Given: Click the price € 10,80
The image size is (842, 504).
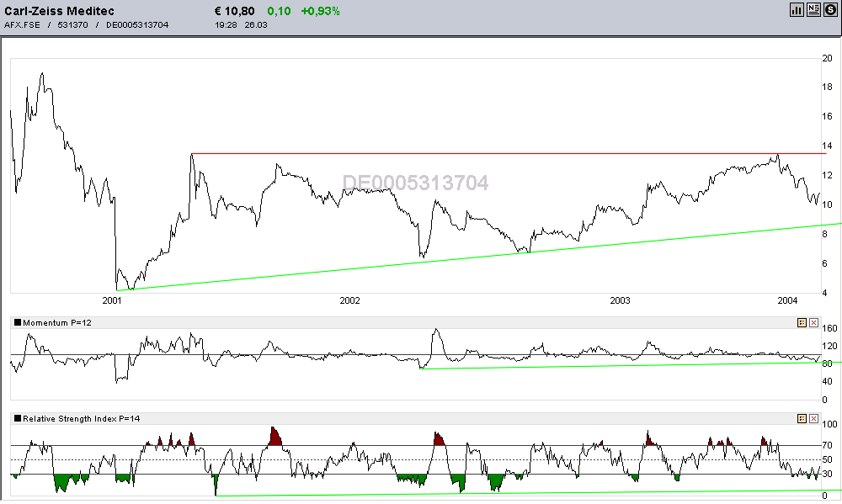Looking at the screenshot, I should click(x=234, y=11).
